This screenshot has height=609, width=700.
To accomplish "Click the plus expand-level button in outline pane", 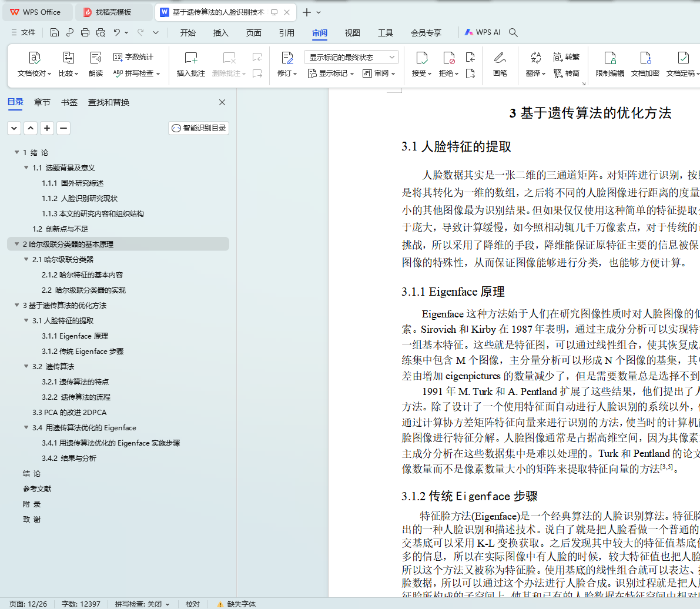I will click(x=47, y=128).
